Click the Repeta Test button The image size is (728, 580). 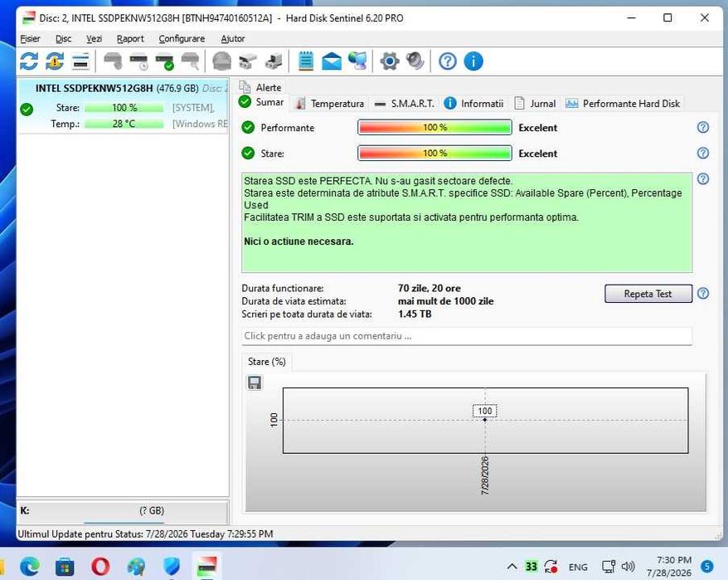pos(648,294)
